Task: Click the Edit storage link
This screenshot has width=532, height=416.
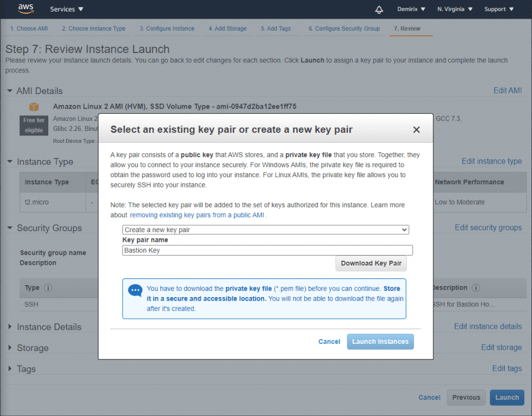Action: click(501, 347)
